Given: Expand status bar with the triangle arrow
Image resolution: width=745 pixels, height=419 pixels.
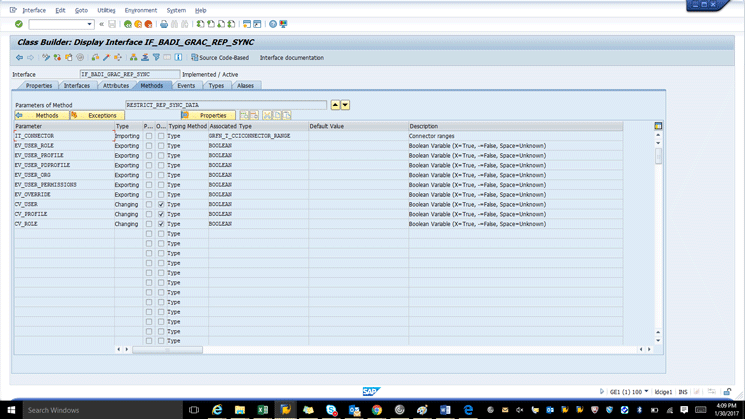Looking at the screenshot, I should (602, 391).
